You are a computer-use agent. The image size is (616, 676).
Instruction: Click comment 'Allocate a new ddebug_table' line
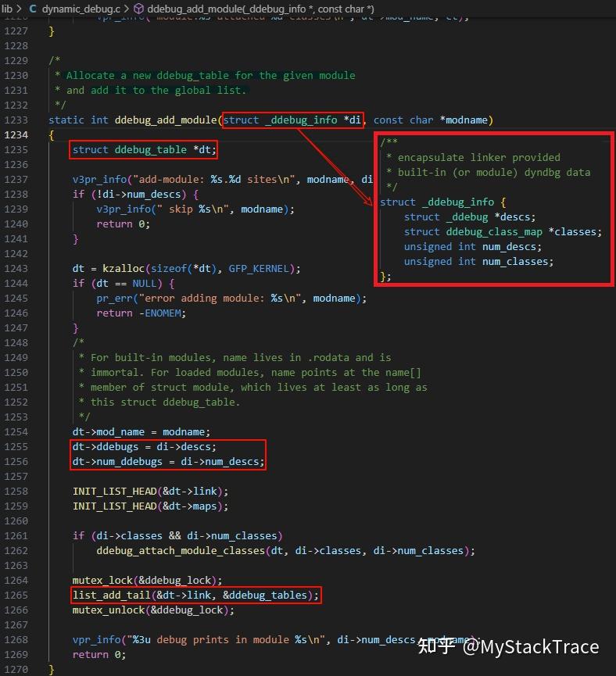(211, 76)
